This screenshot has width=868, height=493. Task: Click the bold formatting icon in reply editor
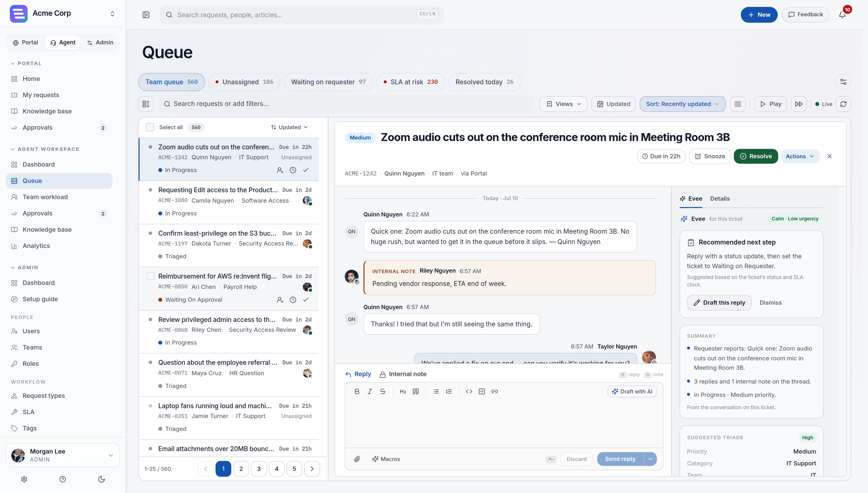click(357, 391)
